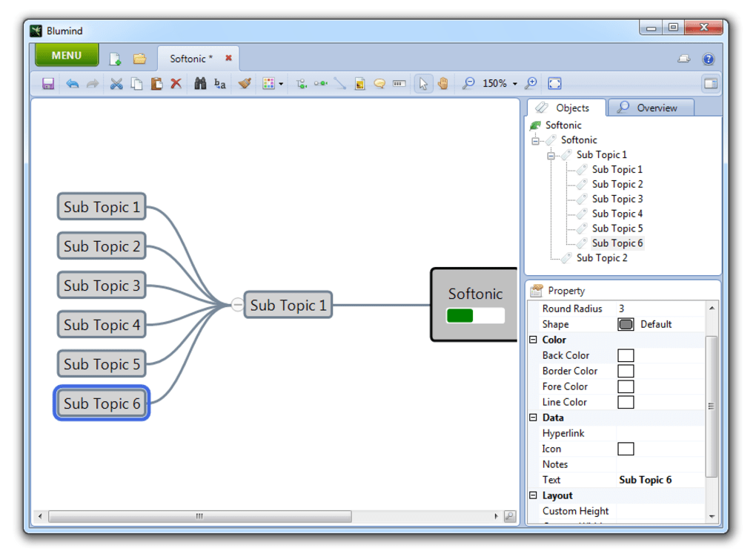
Task: Select the Relationship Line tool
Action: pyautogui.click(x=339, y=83)
